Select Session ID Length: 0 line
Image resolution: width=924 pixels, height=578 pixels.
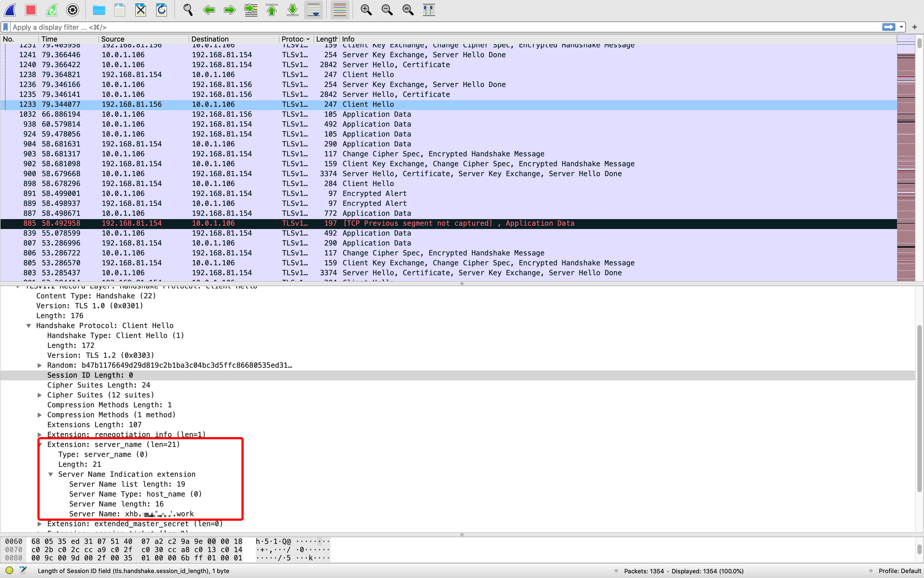457,375
